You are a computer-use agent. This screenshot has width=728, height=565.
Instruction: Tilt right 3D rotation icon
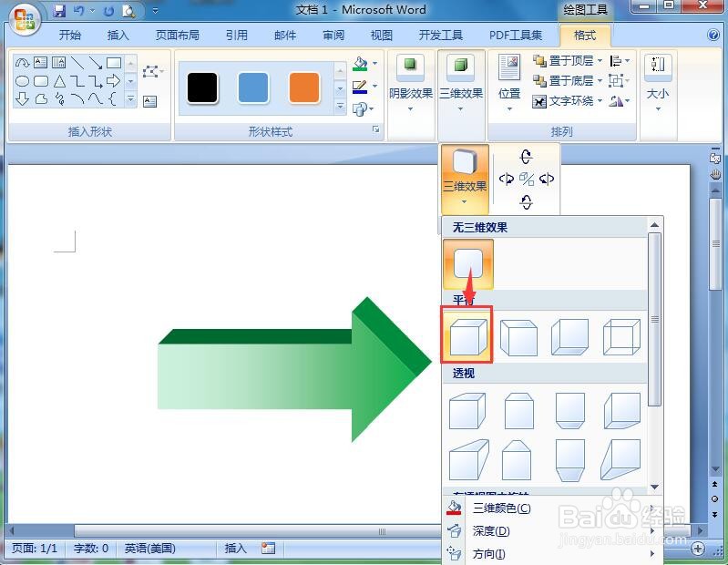pyautogui.click(x=547, y=179)
